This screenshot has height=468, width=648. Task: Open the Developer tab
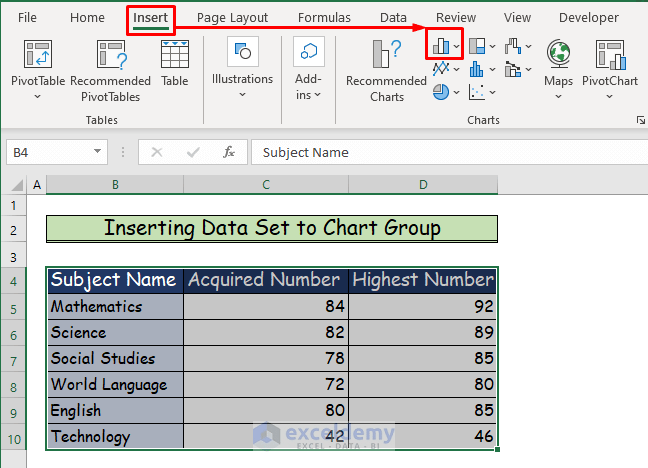coord(588,18)
